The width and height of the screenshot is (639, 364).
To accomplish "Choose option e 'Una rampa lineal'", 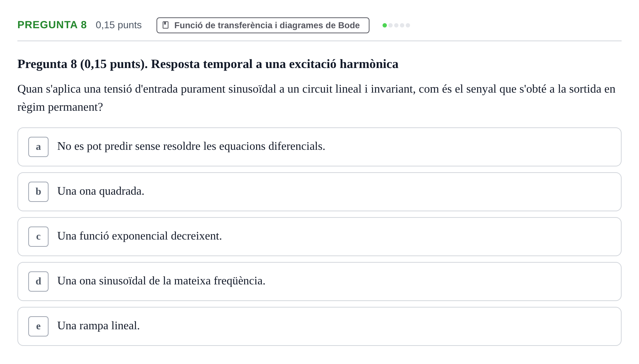I will pos(319,326).
